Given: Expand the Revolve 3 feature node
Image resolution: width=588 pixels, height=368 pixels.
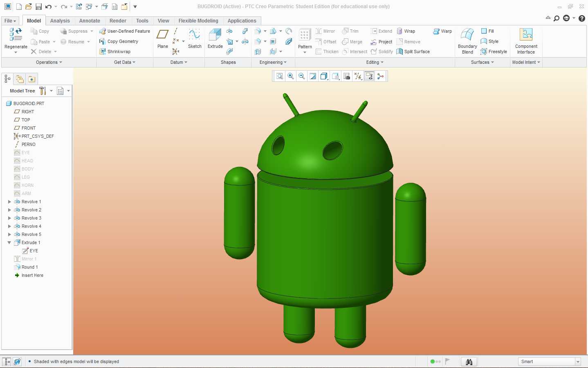Looking at the screenshot, I should (9, 218).
